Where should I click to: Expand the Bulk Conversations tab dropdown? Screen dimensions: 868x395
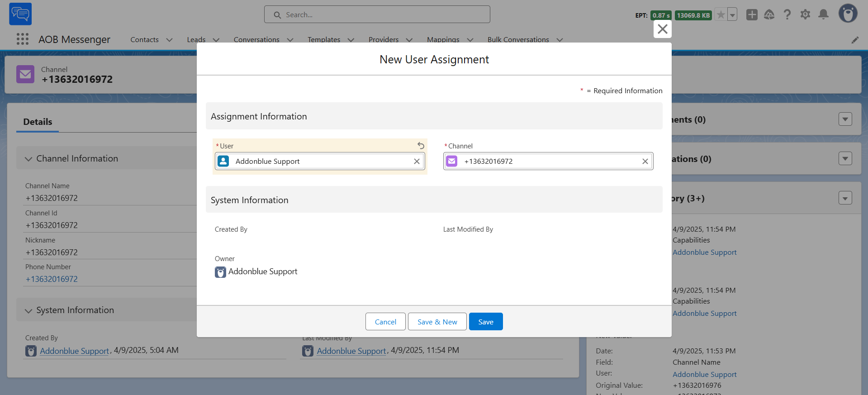560,40
